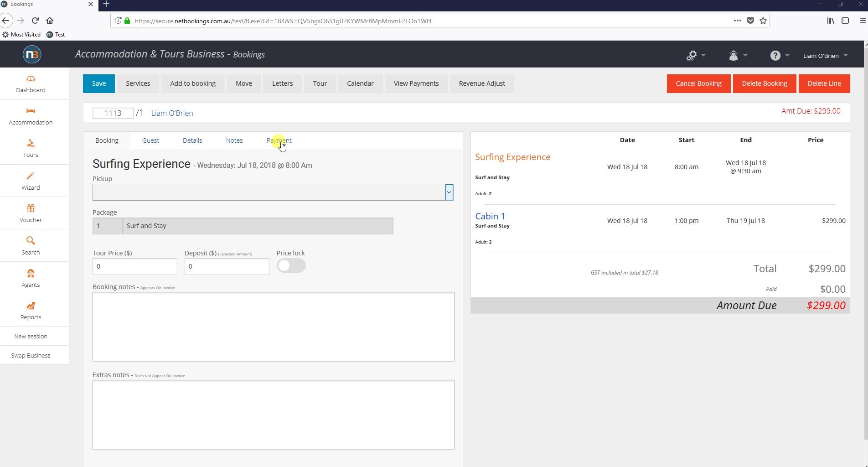
Task: Click New session in sidebar
Action: click(x=31, y=336)
